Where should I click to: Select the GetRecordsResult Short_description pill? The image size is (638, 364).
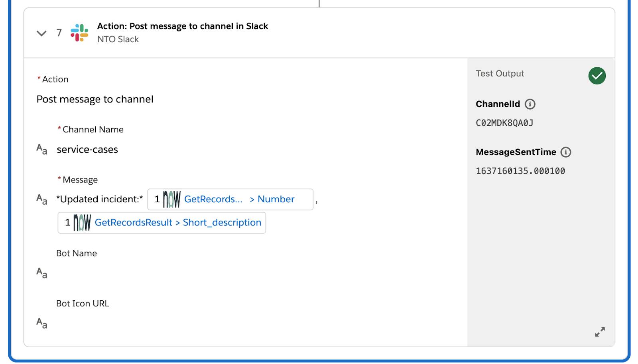click(162, 223)
